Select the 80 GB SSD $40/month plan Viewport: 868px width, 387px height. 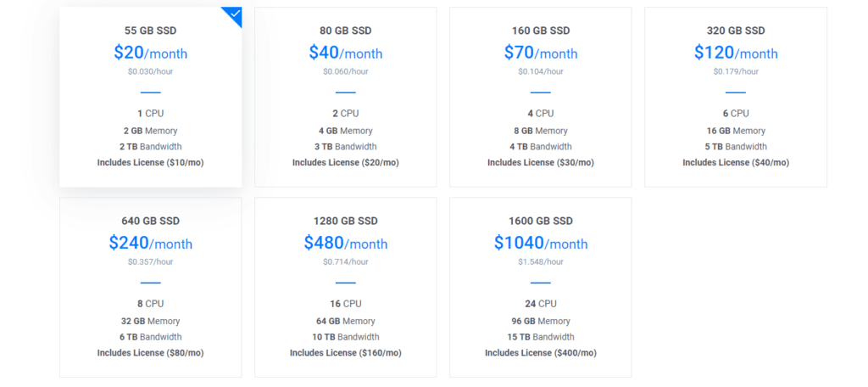(x=346, y=97)
